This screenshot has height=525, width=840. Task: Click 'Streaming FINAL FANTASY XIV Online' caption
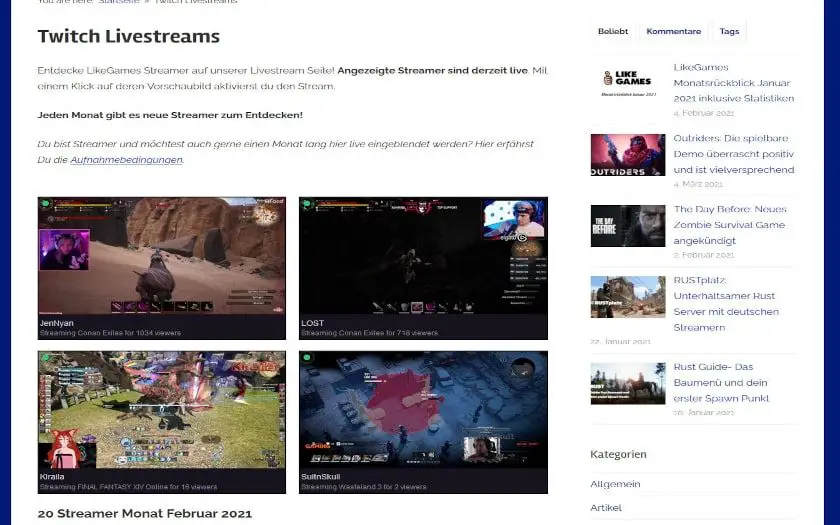pyautogui.click(x=128, y=487)
